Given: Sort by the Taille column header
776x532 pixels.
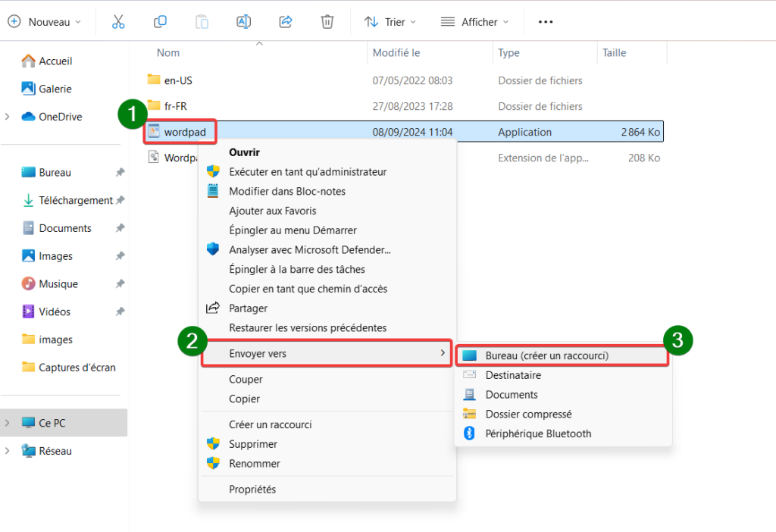Looking at the screenshot, I should 614,52.
